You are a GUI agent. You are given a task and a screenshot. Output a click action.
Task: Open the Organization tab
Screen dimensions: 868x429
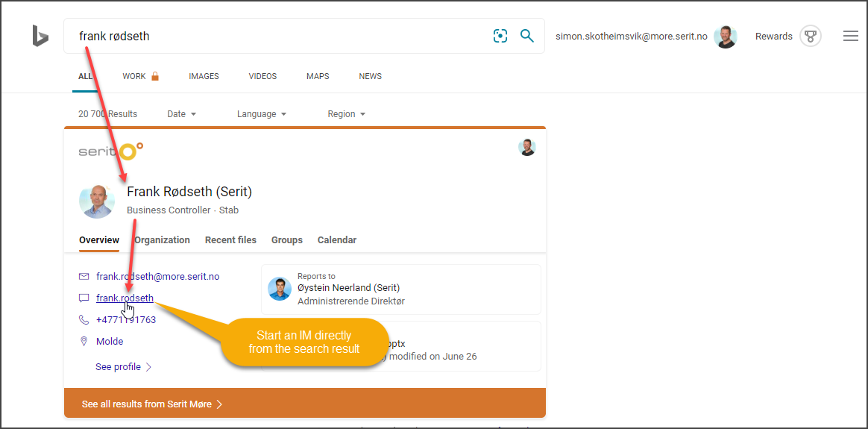tap(163, 240)
